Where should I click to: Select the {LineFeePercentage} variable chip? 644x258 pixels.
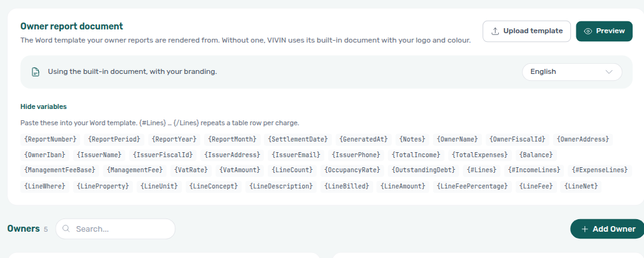click(x=473, y=187)
